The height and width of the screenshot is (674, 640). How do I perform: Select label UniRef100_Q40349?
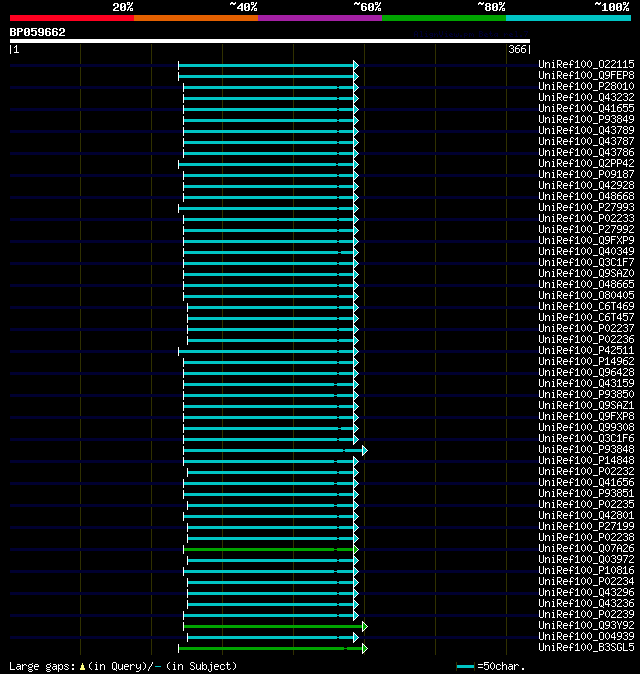(x=586, y=251)
